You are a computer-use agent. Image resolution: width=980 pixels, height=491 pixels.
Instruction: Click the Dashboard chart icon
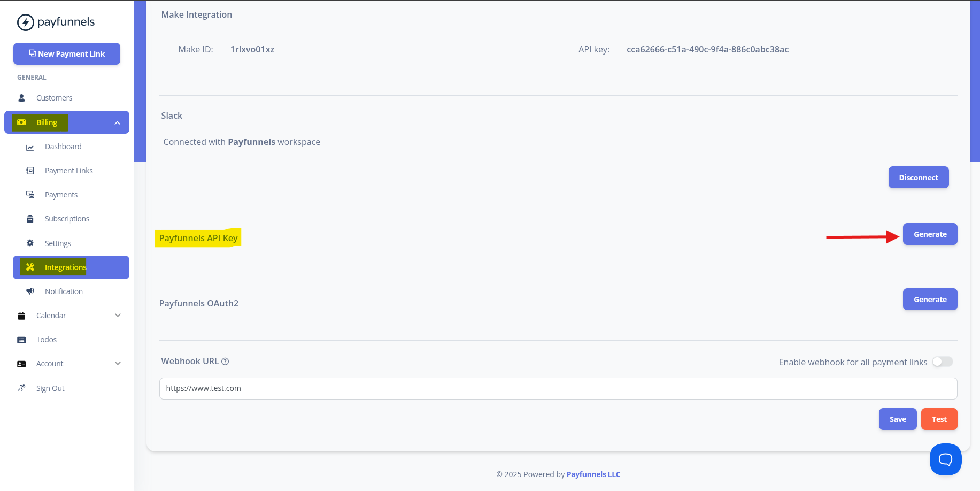(30, 147)
